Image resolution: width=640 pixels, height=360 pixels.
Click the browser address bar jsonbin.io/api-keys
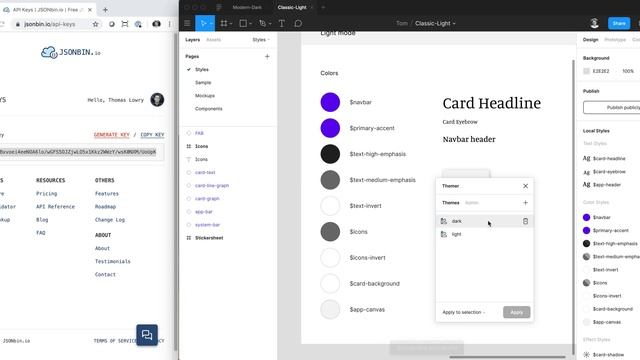pyautogui.click(x=49, y=24)
